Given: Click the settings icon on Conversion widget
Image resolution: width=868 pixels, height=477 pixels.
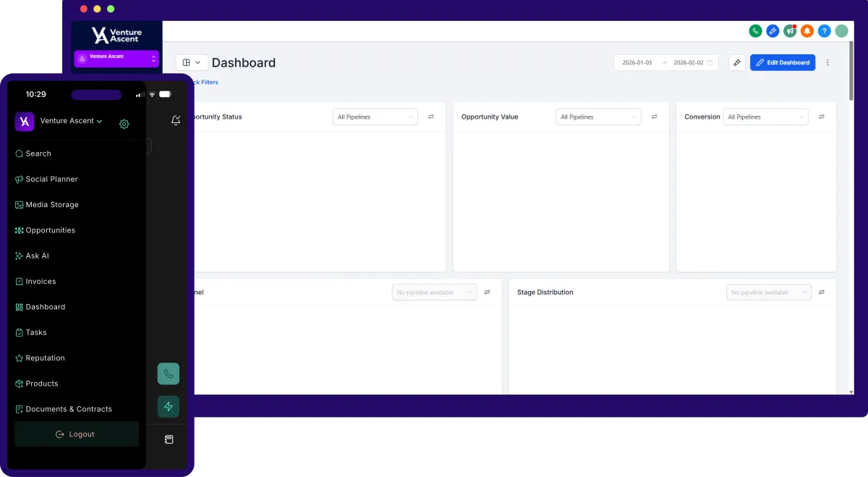Looking at the screenshot, I should click(x=822, y=117).
